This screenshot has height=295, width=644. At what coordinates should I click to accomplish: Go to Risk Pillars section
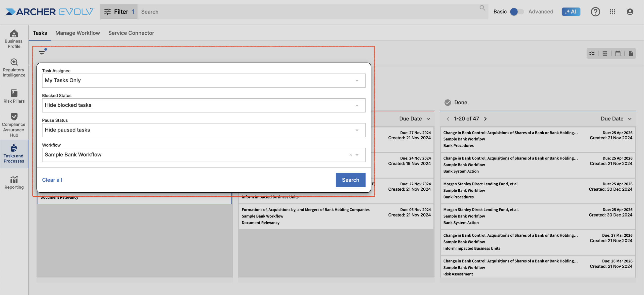[14, 96]
